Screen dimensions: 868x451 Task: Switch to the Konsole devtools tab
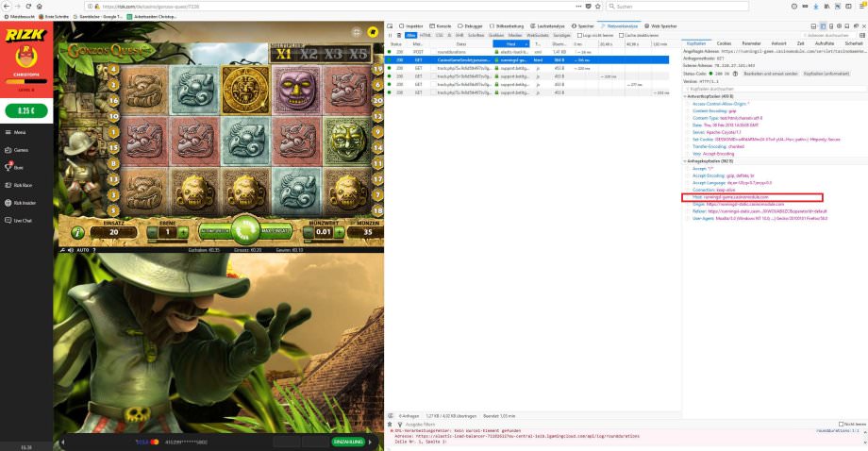[441, 26]
